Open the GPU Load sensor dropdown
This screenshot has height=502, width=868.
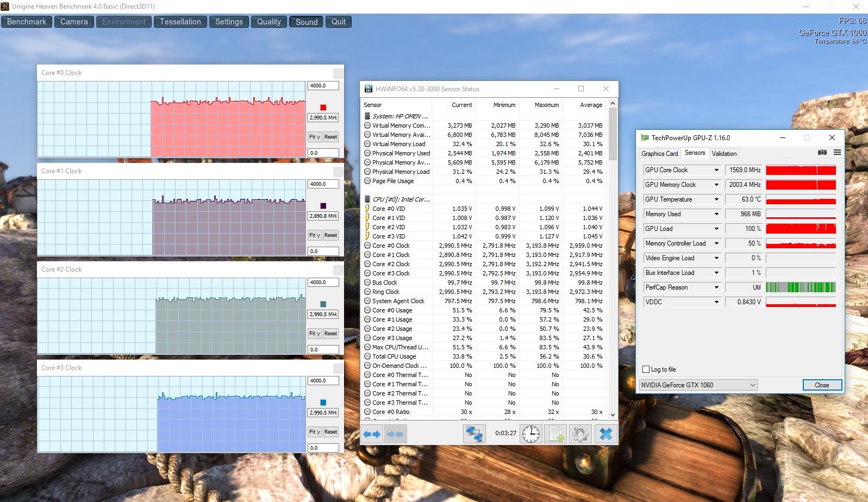tap(716, 229)
